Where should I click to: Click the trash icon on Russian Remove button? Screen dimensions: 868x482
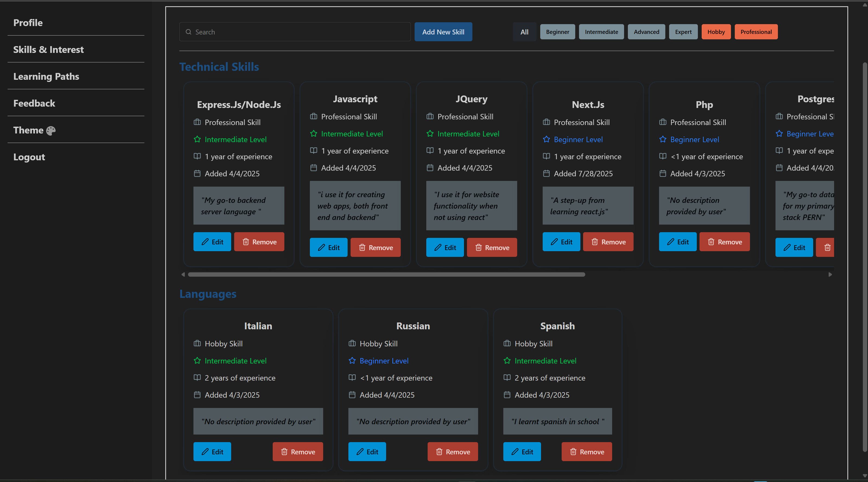coord(439,452)
